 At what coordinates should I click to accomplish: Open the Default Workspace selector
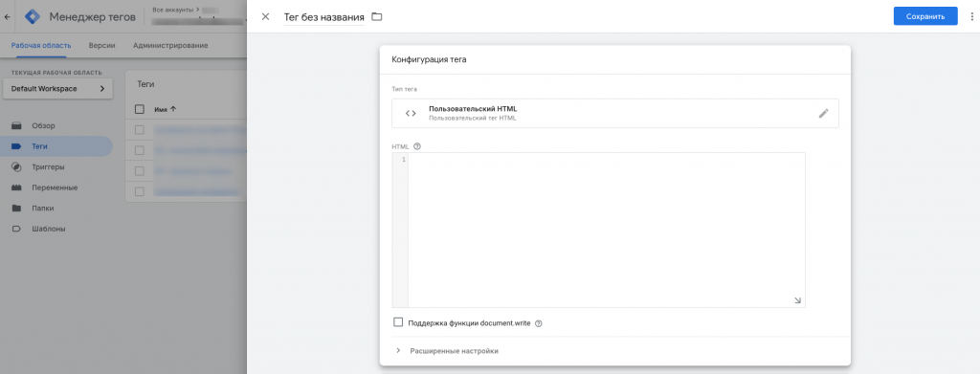(58, 89)
